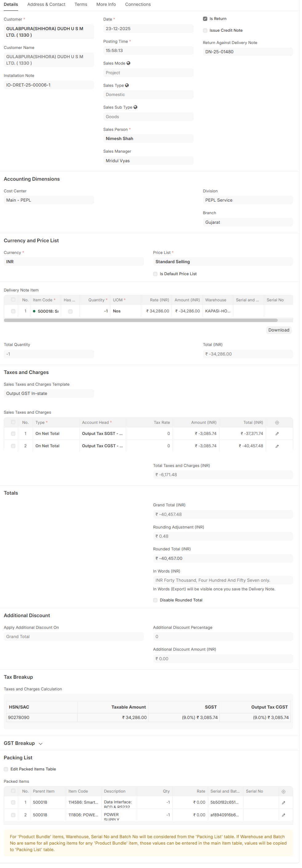Edit packed item 111806 row

(x=283, y=815)
